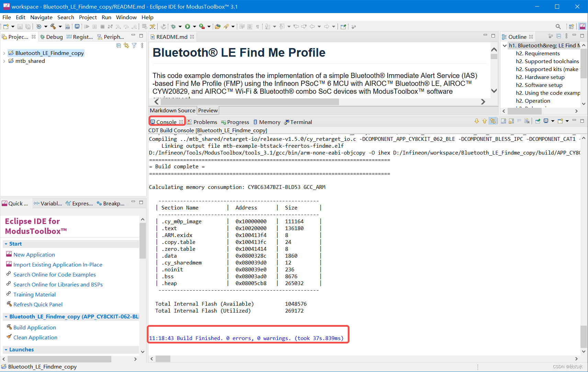Open the File menu
588x372 pixels.
click(7, 17)
